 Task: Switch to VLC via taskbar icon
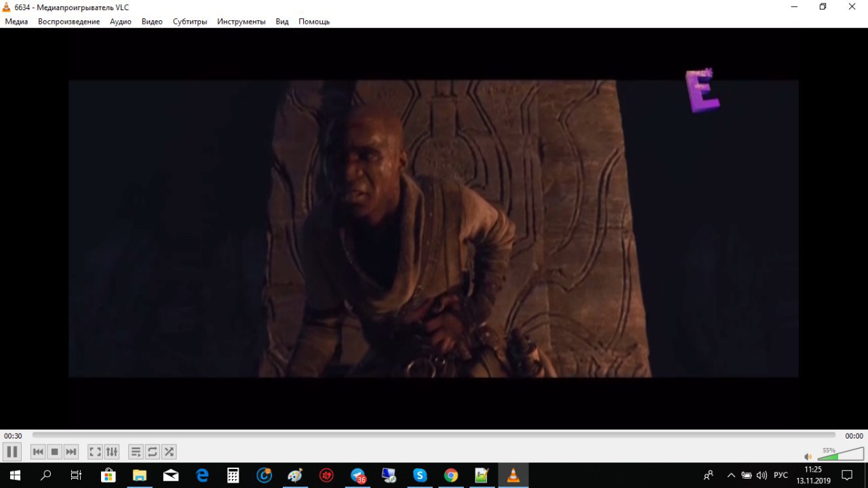(513, 475)
